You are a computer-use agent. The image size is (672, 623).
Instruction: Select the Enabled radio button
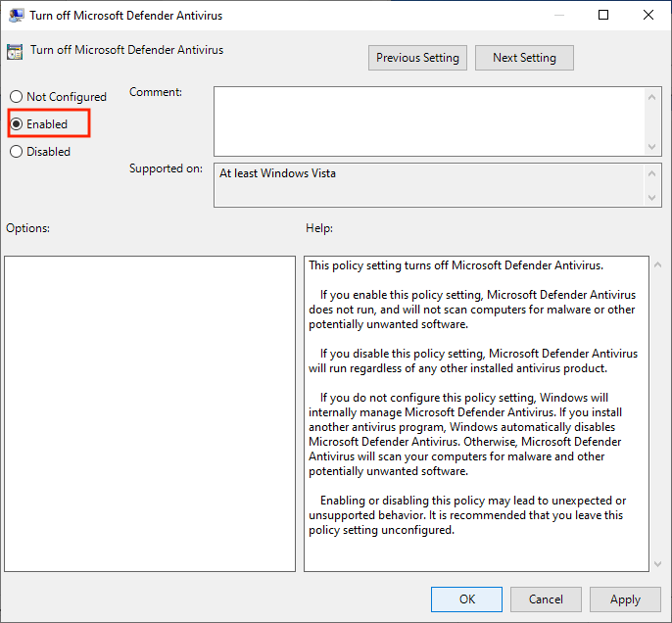pos(16,124)
